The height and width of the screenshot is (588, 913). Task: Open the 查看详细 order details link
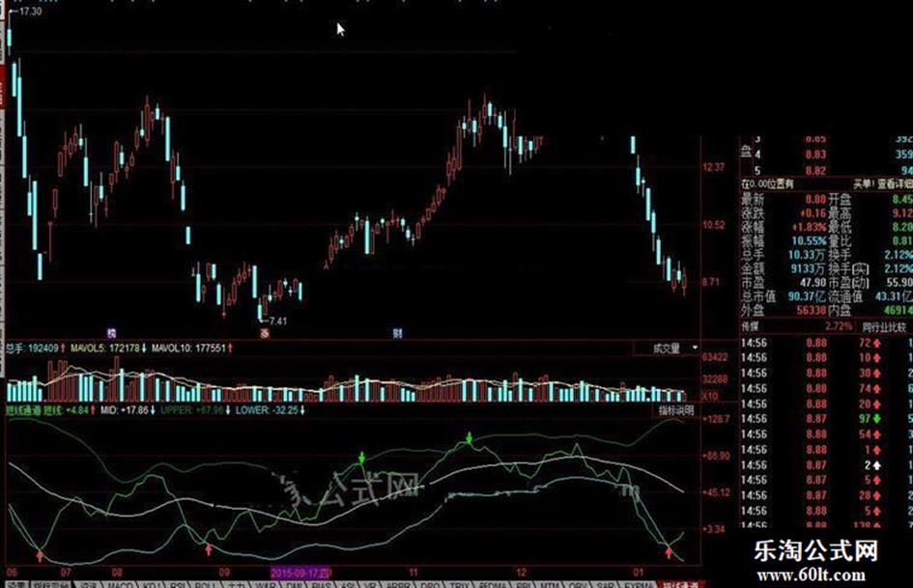click(895, 184)
